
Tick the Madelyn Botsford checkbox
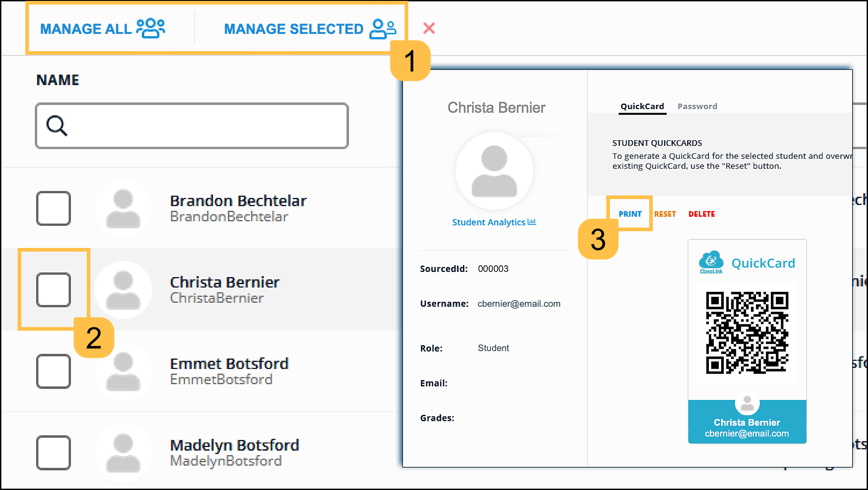click(x=53, y=453)
